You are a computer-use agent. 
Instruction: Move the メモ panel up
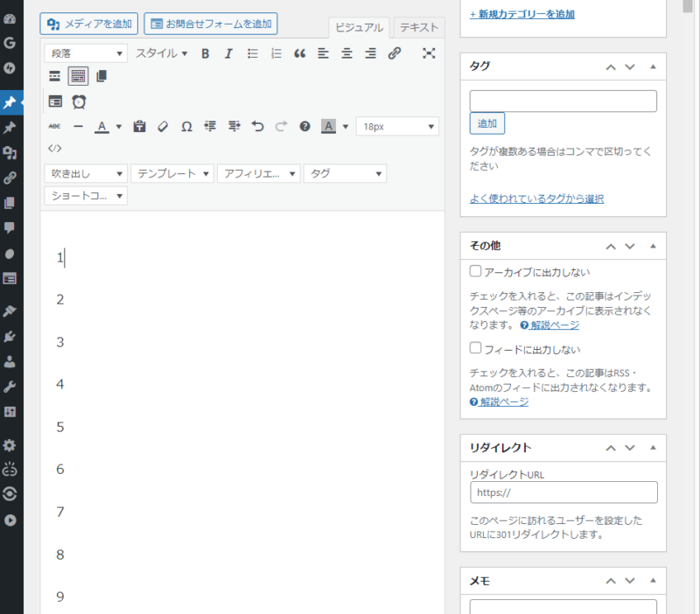[611, 581]
